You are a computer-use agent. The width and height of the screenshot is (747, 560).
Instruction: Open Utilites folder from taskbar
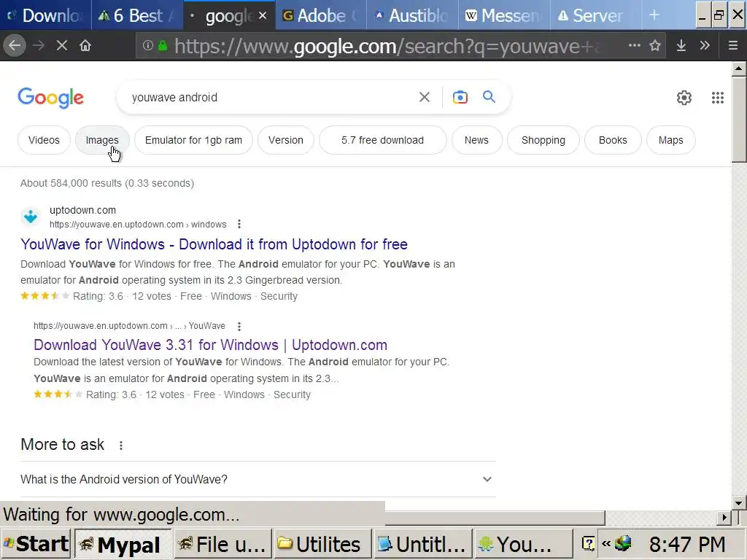click(x=322, y=543)
